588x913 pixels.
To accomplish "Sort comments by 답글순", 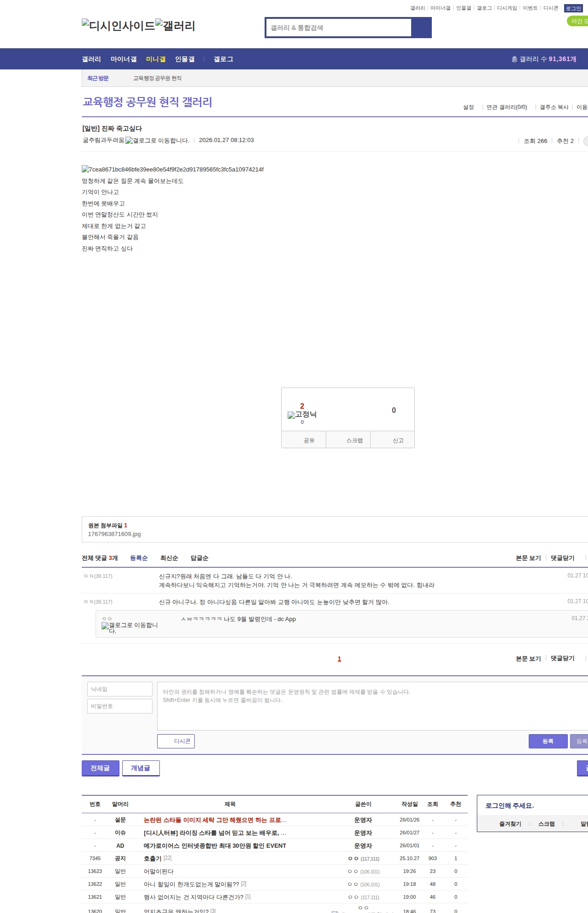I will coord(199,558).
